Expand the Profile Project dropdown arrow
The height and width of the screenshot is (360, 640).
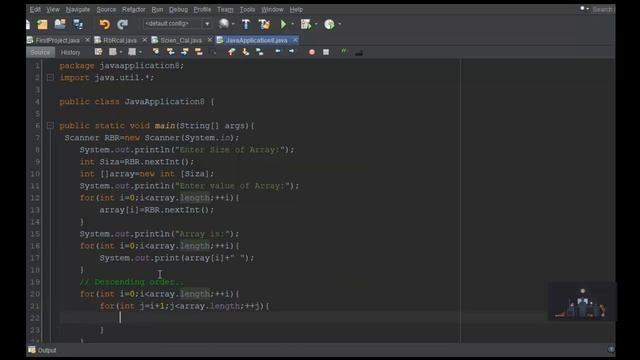point(340,24)
